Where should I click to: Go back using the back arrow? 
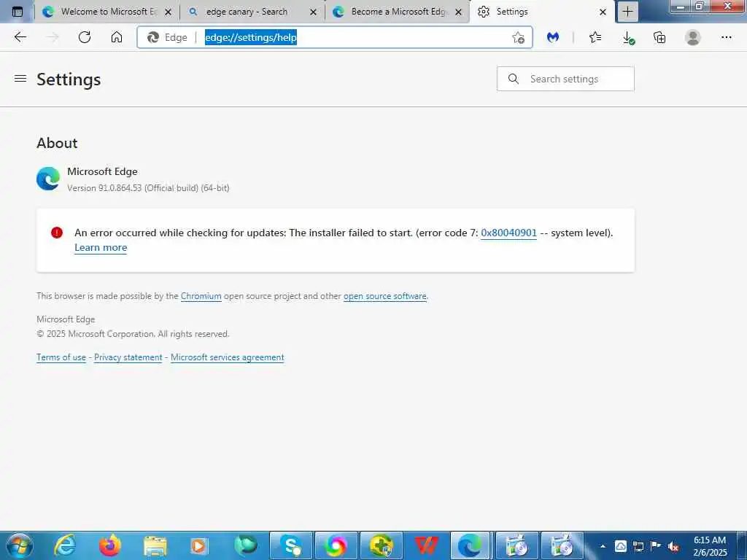click(x=20, y=37)
